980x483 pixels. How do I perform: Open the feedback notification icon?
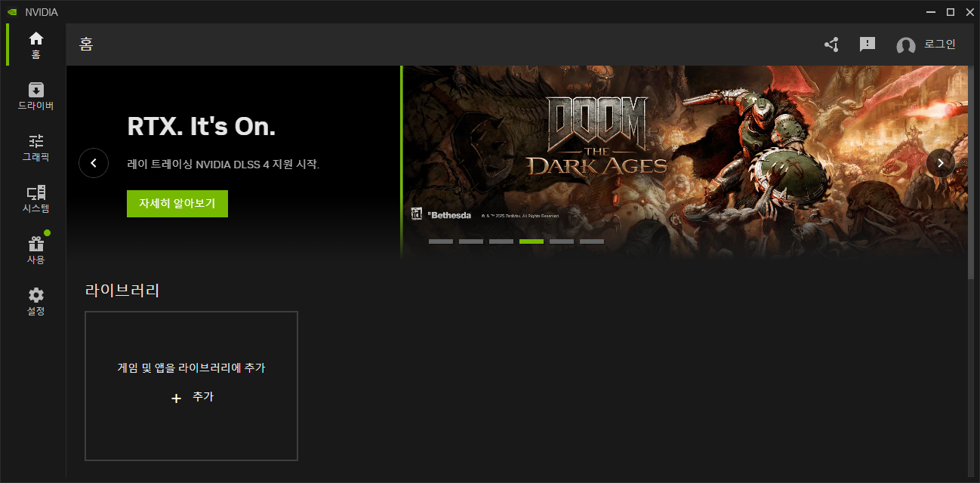point(868,45)
